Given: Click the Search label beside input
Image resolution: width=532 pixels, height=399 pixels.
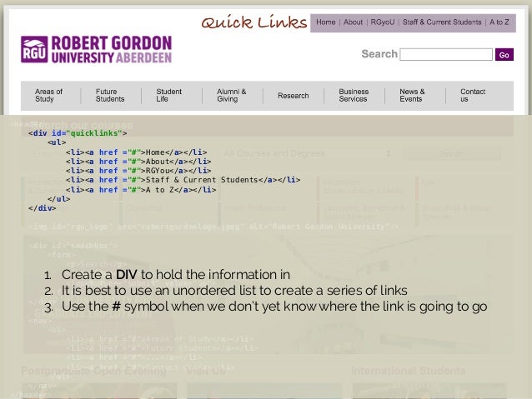Looking at the screenshot, I should pyautogui.click(x=379, y=54).
